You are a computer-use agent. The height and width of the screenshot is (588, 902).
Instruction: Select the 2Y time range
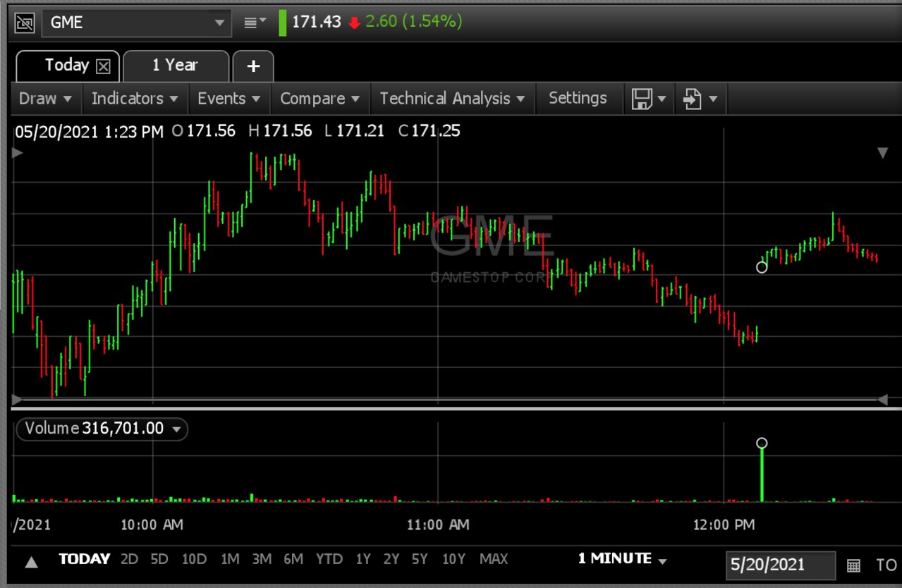391,559
